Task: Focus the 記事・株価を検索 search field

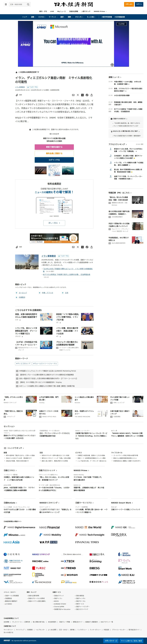Action: [x=18, y=4]
